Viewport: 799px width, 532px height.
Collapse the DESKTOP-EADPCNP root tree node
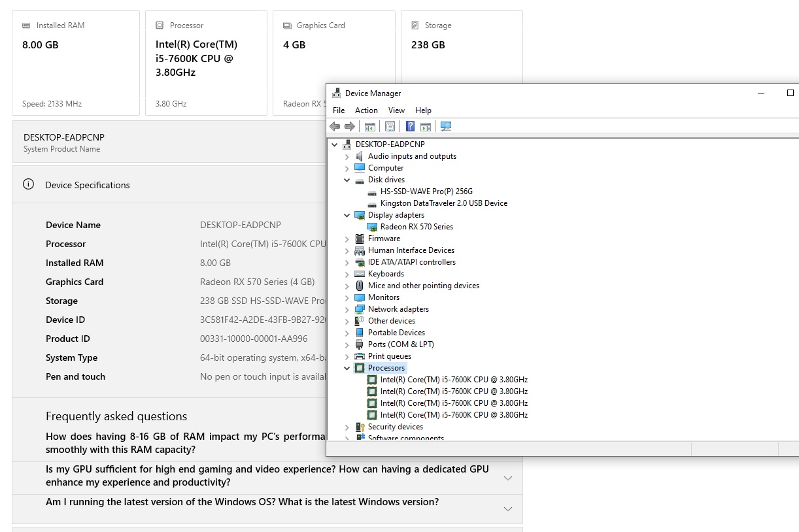[335, 144]
